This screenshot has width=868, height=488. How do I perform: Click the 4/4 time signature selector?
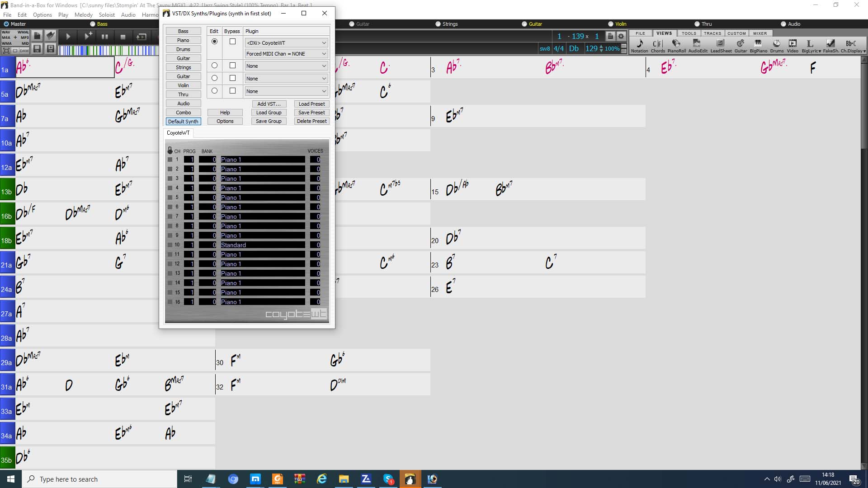tap(559, 48)
